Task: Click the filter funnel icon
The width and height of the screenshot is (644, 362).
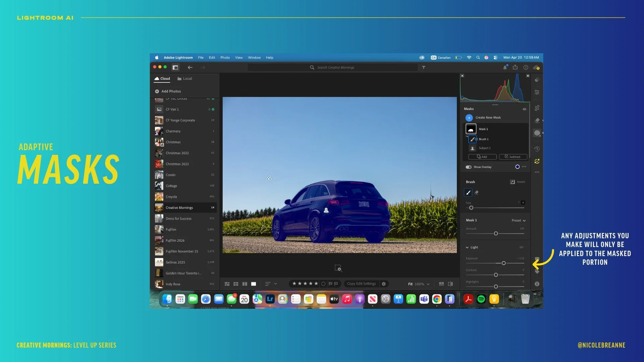Action: click(424, 67)
